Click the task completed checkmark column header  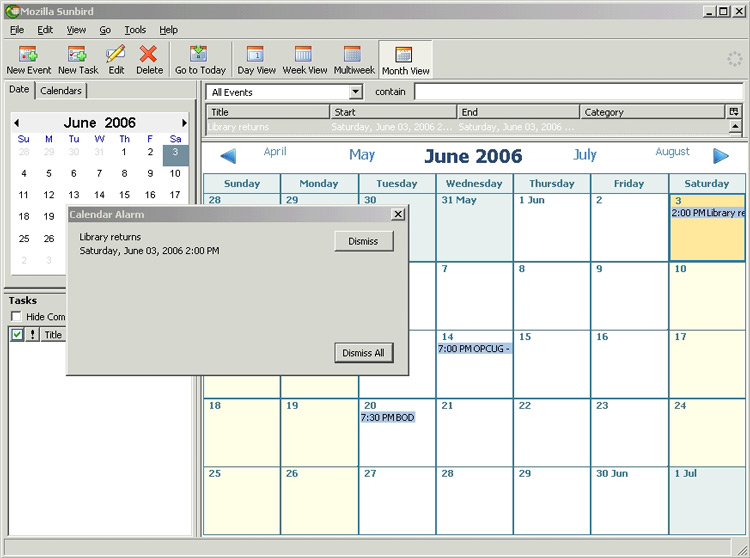(x=17, y=335)
